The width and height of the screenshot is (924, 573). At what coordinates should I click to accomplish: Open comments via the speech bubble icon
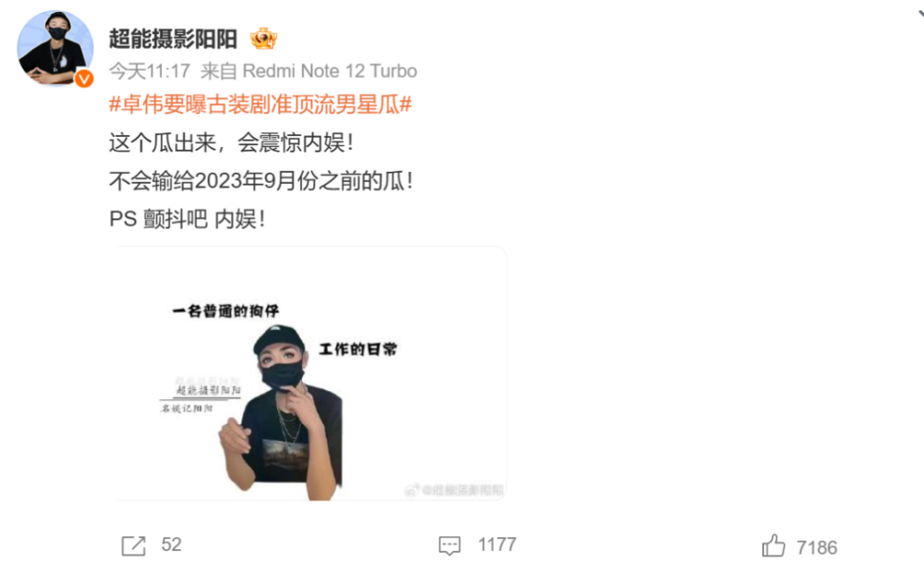click(450, 546)
